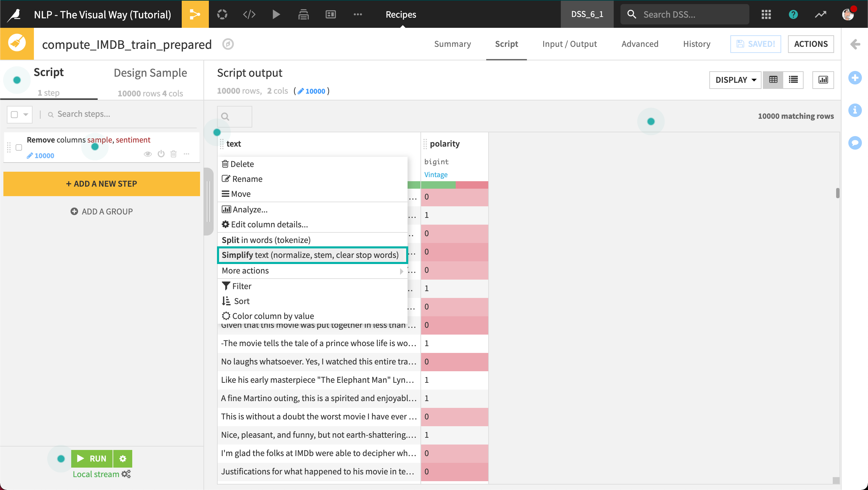
Task: Open the dashboard panel icon
Action: 331,14
